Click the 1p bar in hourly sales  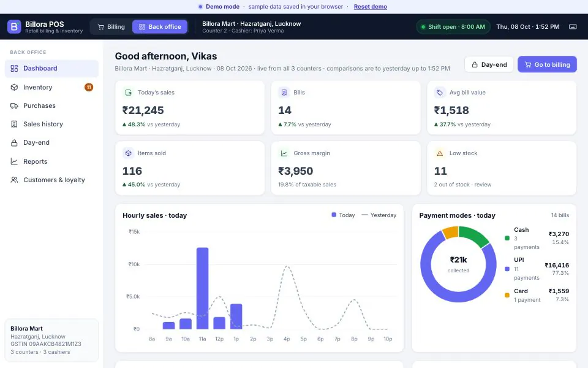coord(236,316)
